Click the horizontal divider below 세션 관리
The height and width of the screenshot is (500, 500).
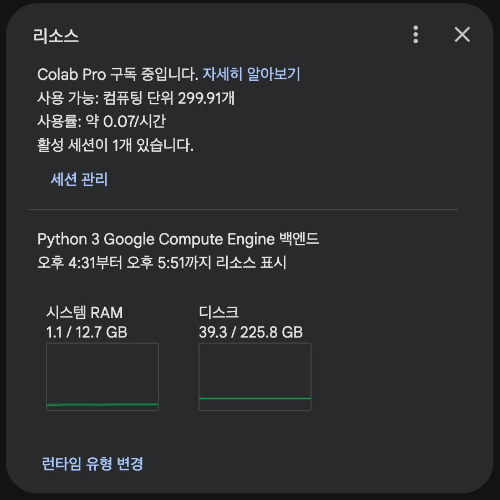click(243, 209)
